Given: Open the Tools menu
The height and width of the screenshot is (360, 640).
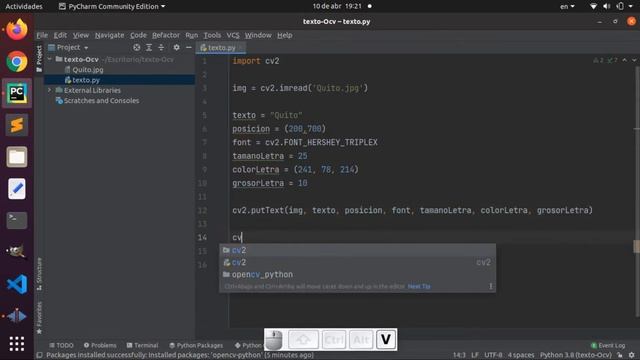Looking at the screenshot, I should [x=212, y=35].
